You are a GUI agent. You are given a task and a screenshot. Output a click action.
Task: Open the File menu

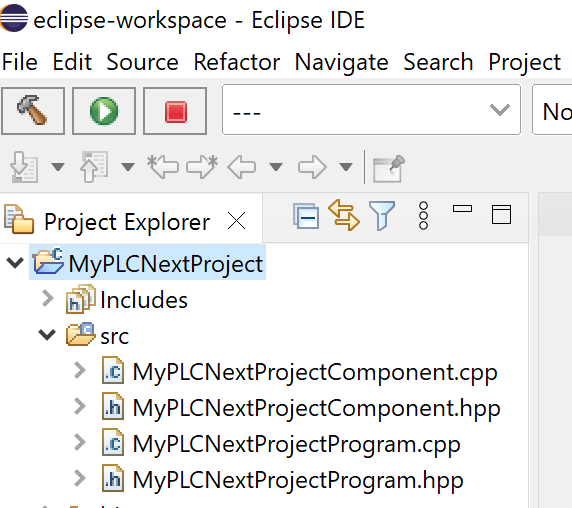(20, 62)
